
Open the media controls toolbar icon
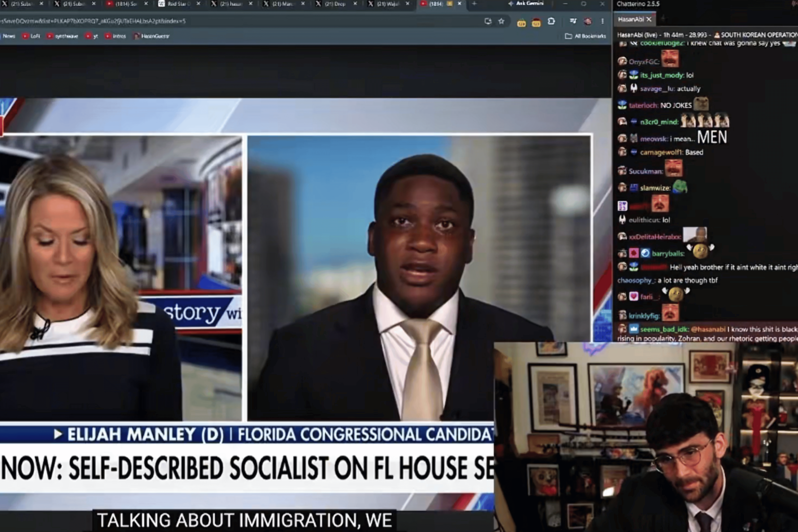573,21
